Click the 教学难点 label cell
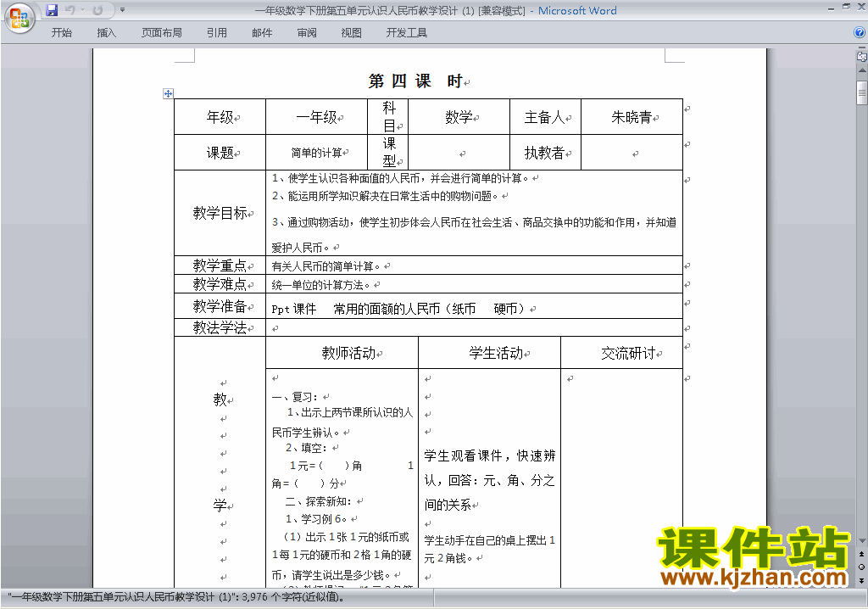Image resolution: width=868 pixels, height=609 pixels. (220, 284)
